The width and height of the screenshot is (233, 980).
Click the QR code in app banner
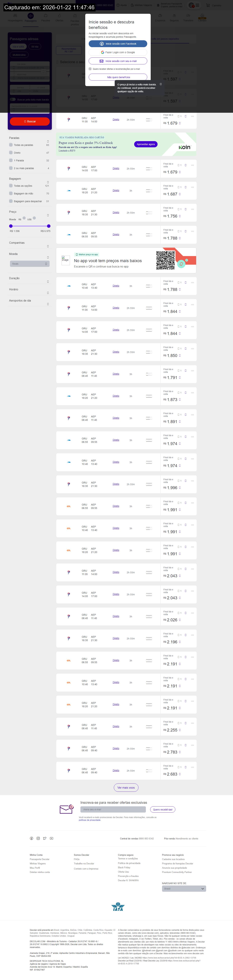pyautogui.click(x=165, y=260)
